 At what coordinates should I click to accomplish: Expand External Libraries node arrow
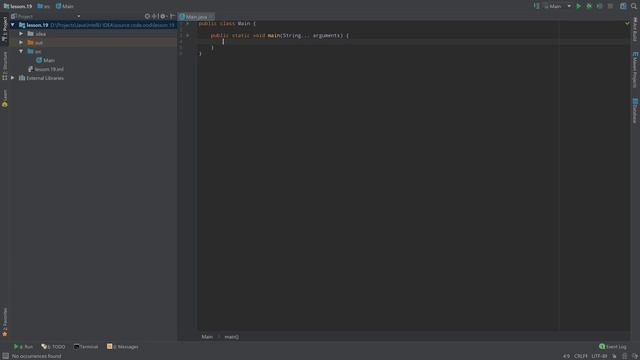coord(13,78)
